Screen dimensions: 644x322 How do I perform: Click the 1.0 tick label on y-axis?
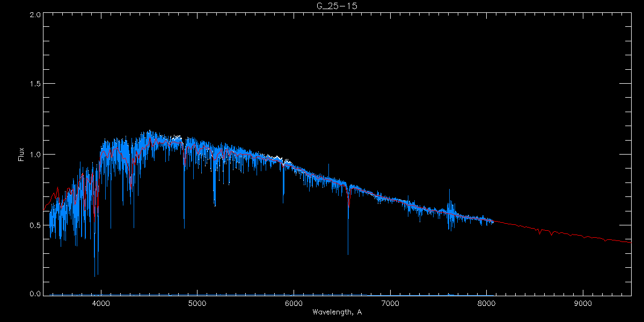coord(35,155)
